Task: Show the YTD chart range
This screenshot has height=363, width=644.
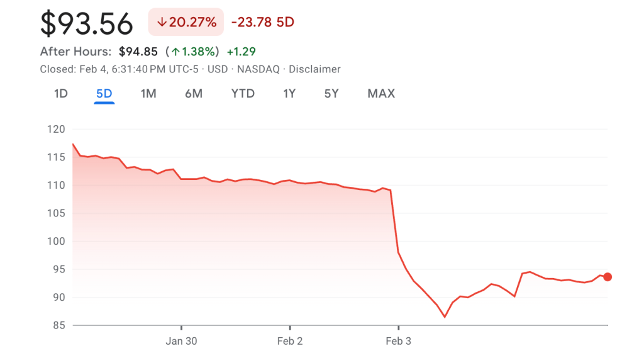Action: (243, 94)
